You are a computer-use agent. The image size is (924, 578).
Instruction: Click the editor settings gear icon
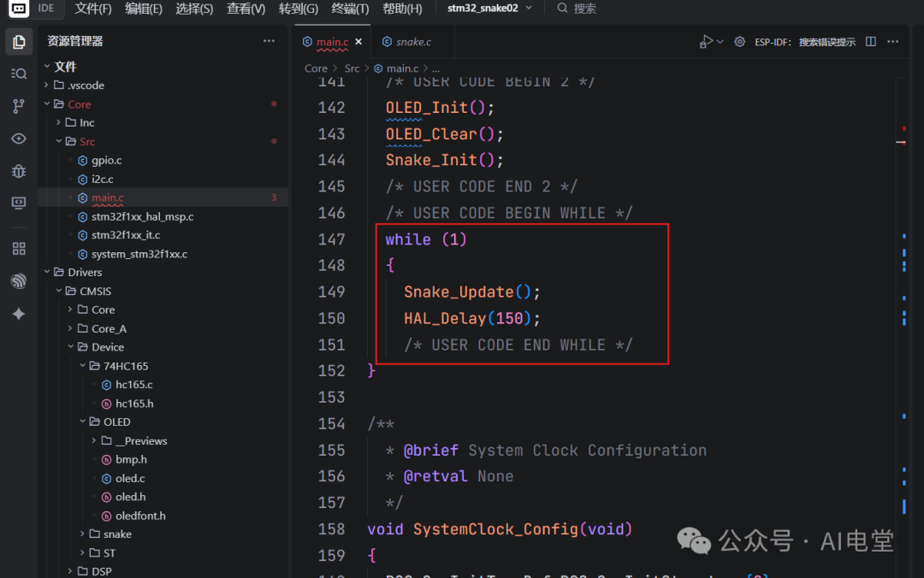[739, 42]
